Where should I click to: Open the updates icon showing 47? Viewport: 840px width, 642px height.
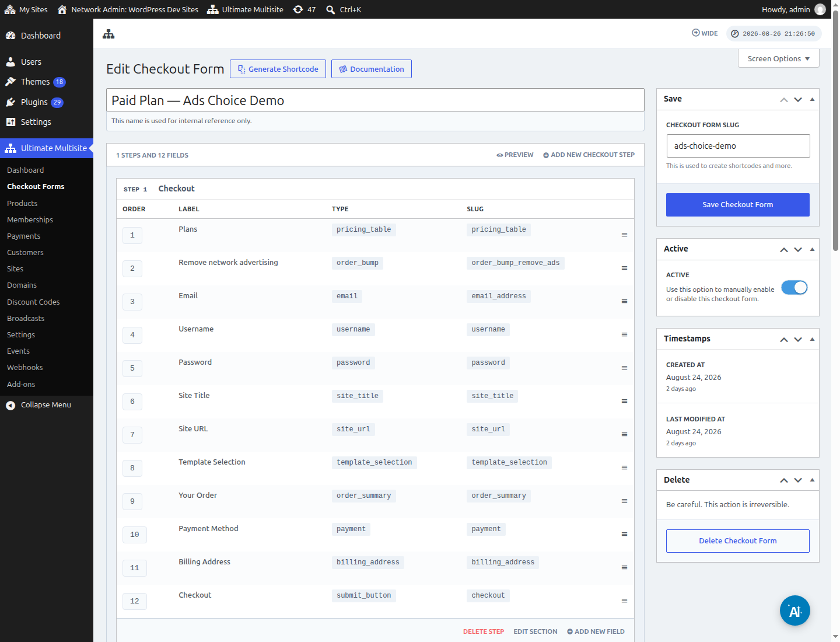point(304,9)
